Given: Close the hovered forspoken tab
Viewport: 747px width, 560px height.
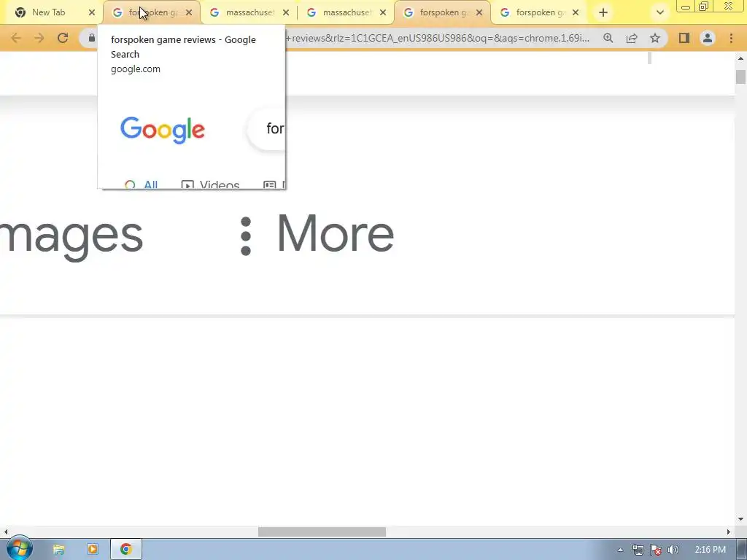Looking at the screenshot, I should [x=189, y=13].
